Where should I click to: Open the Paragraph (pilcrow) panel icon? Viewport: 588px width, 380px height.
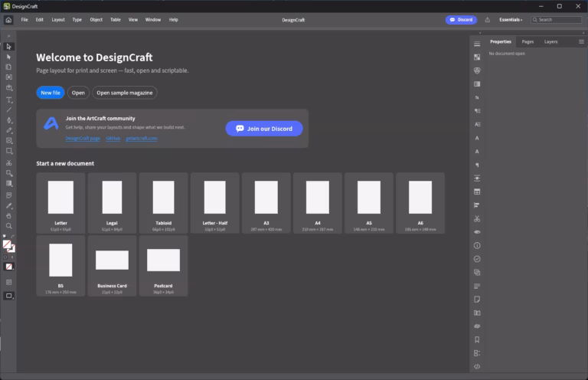[x=477, y=165]
